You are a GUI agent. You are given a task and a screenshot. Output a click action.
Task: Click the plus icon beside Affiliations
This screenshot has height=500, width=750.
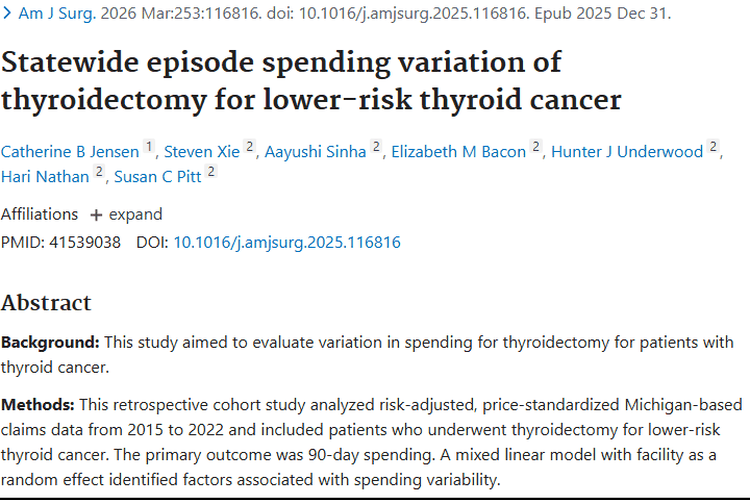pos(96,214)
